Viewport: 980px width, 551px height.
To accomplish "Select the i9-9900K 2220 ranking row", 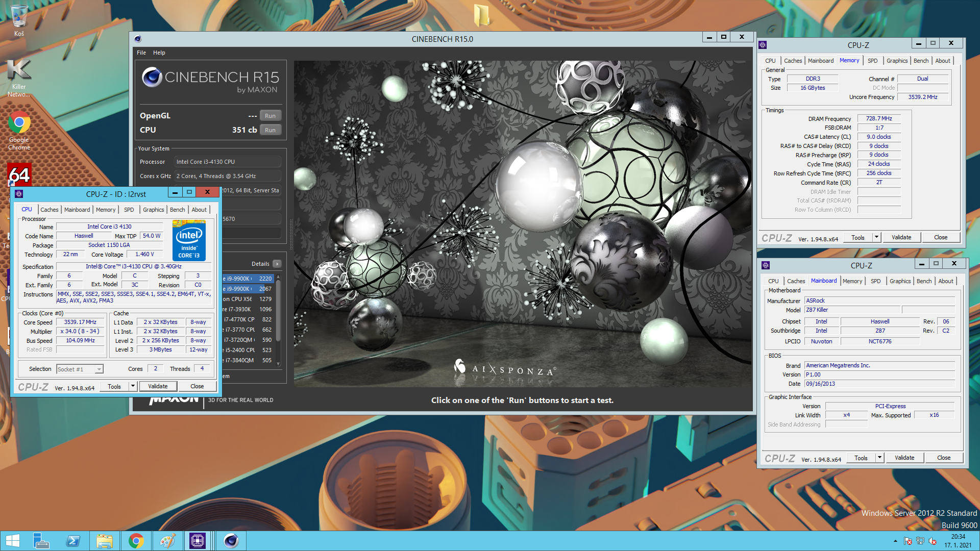I will [x=248, y=279].
